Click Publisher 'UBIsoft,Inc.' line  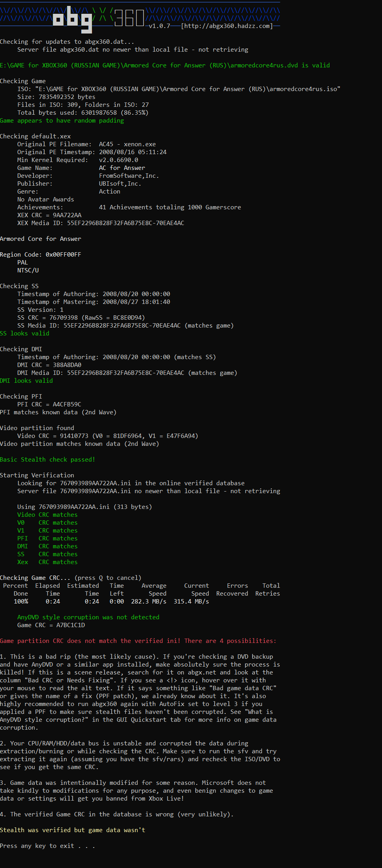point(79,184)
